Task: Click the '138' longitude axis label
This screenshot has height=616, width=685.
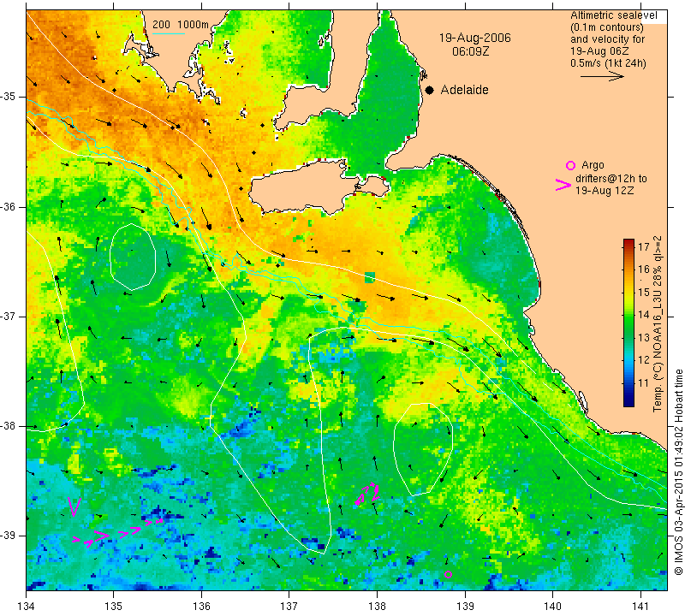Action: tap(377, 606)
